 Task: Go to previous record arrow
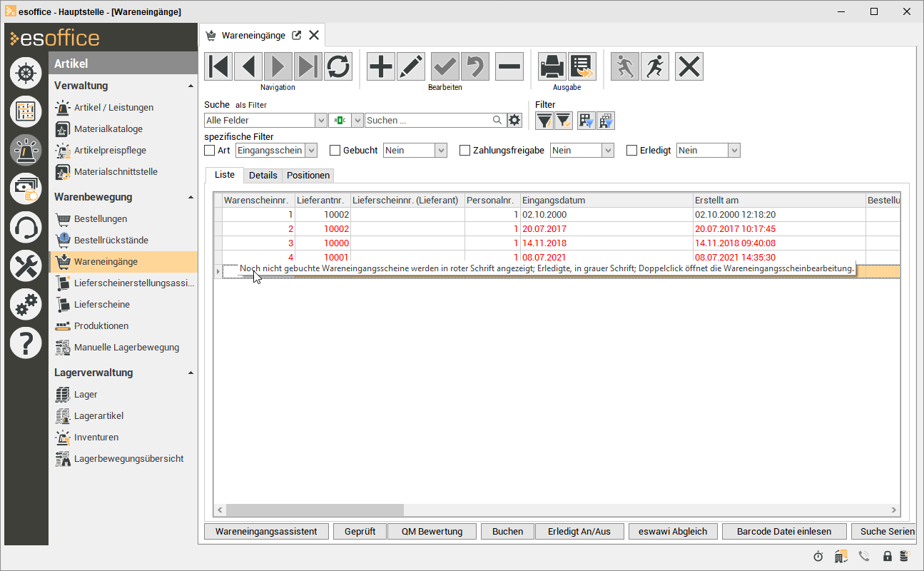248,66
